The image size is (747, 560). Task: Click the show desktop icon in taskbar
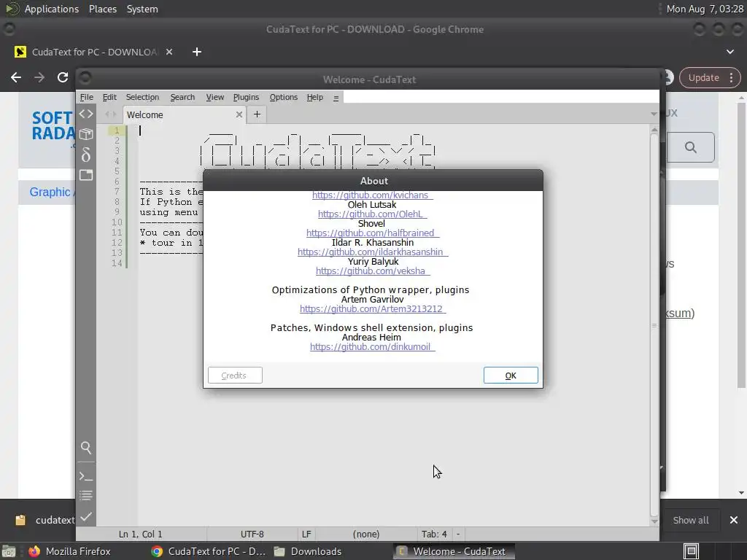coord(9,551)
